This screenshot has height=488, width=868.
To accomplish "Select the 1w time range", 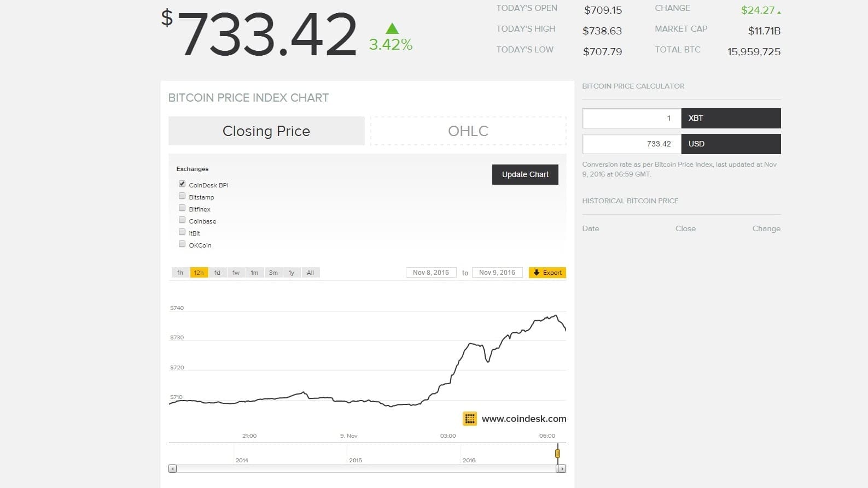I will 236,273.
